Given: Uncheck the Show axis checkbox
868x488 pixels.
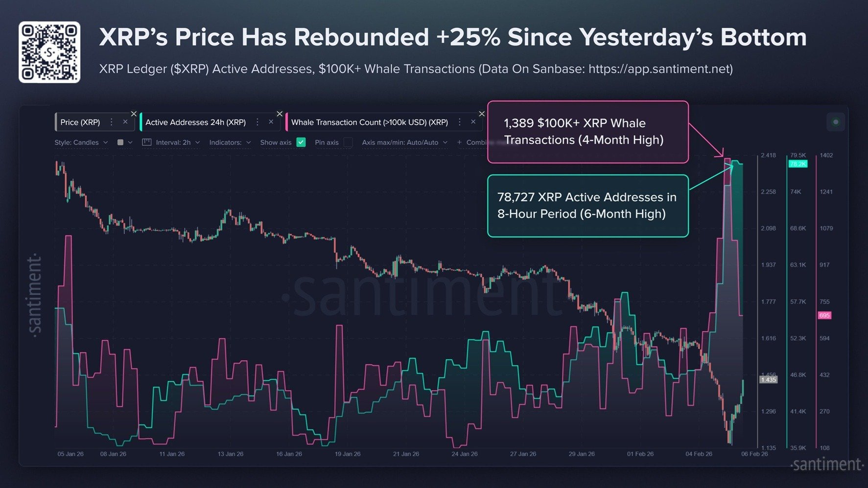Looking at the screenshot, I should coord(302,142).
